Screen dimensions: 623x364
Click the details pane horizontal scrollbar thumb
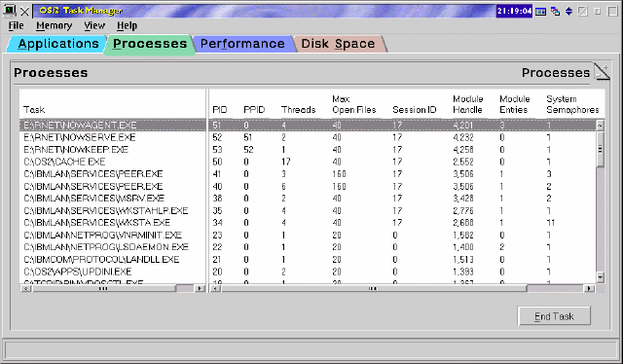374,288
